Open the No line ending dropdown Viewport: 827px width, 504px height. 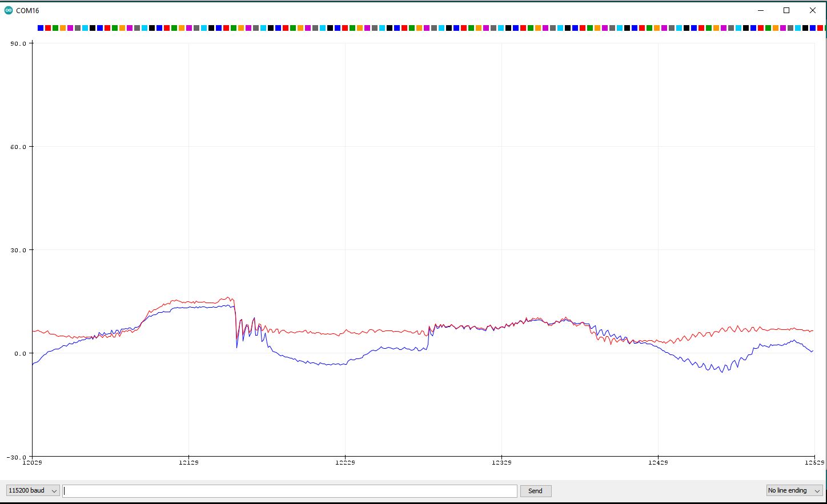tap(794, 490)
